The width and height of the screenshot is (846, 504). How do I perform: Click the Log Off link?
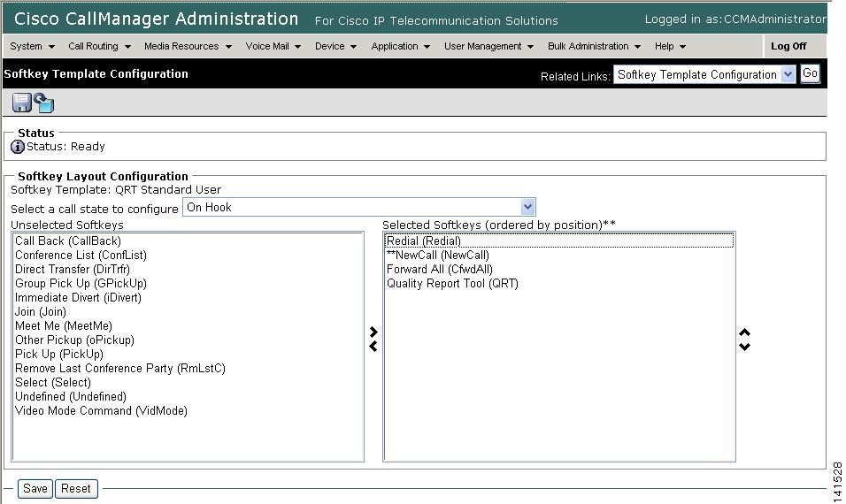pyautogui.click(x=788, y=46)
